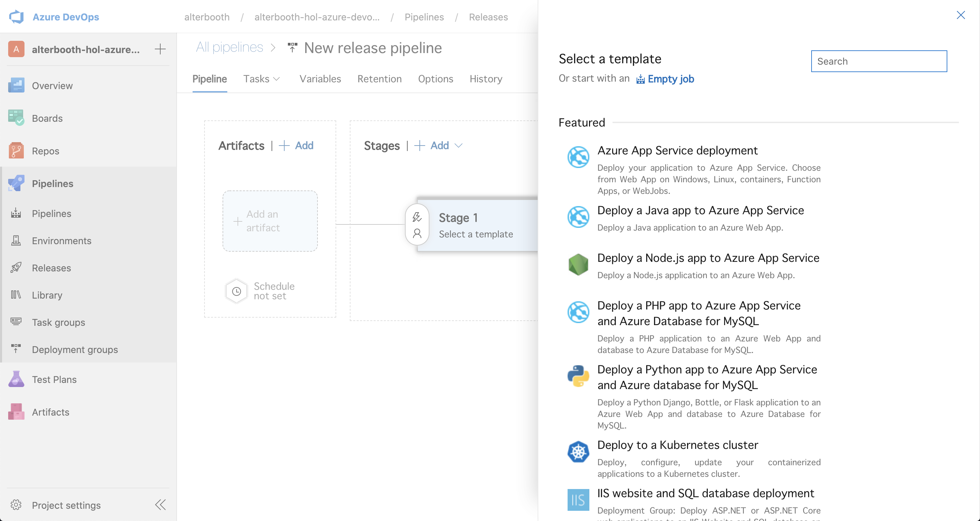Open the Retention tab
Screen dimensions: 980x521
click(379, 79)
